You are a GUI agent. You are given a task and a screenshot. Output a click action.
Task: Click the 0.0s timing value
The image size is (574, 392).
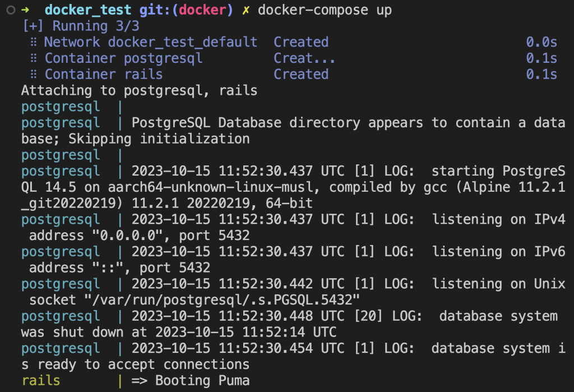(541, 42)
